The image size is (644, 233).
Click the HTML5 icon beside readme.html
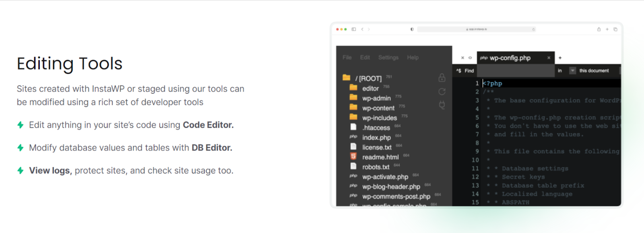(353, 156)
